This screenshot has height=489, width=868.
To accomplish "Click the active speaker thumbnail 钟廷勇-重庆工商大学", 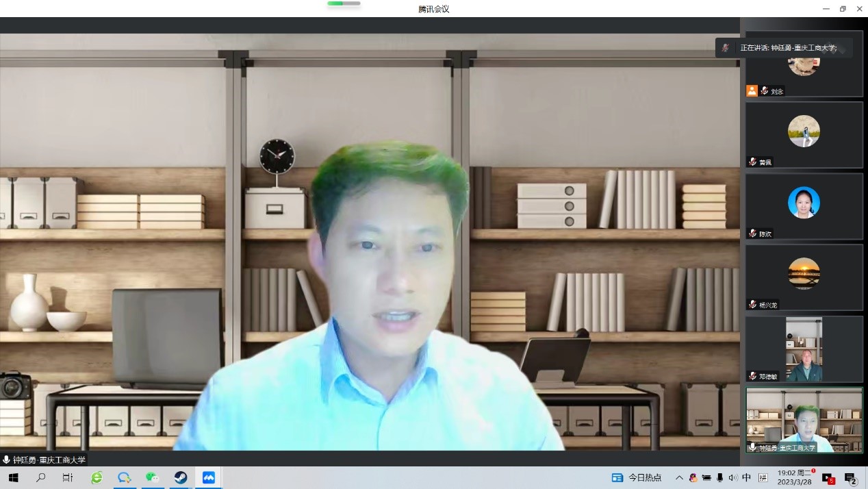I will pyautogui.click(x=804, y=420).
